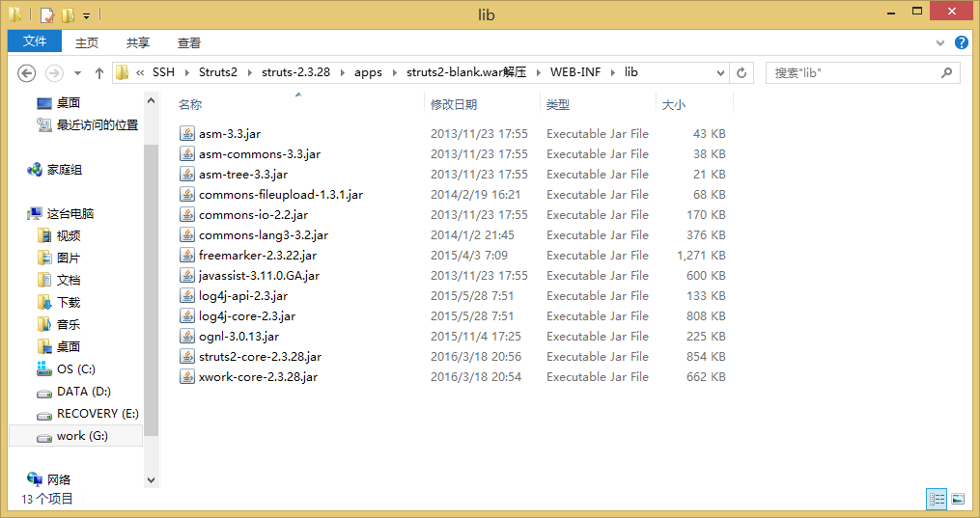
Task: Select the asm-commons-3.3.jar file icon
Action: coord(187,153)
